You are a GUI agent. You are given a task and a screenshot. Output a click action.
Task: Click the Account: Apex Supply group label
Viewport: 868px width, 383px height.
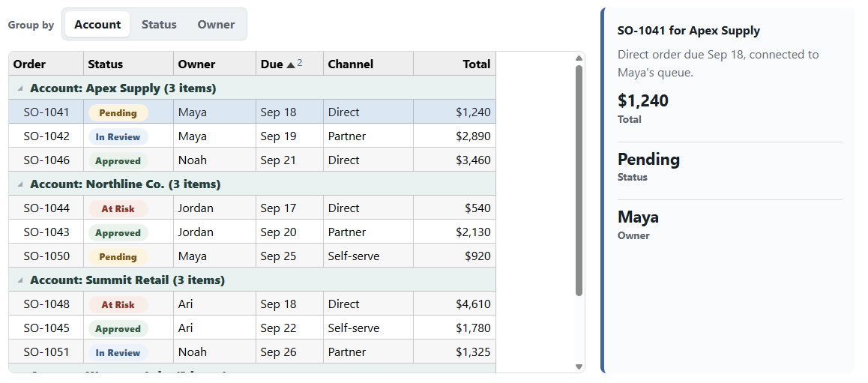pos(123,88)
